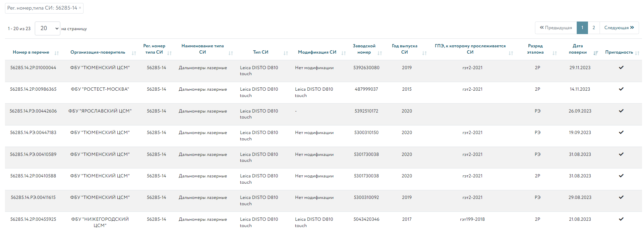This screenshot has width=644, height=233.
Task: Sort by Организация-поверитель column icon
Action: [x=134, y=53]
